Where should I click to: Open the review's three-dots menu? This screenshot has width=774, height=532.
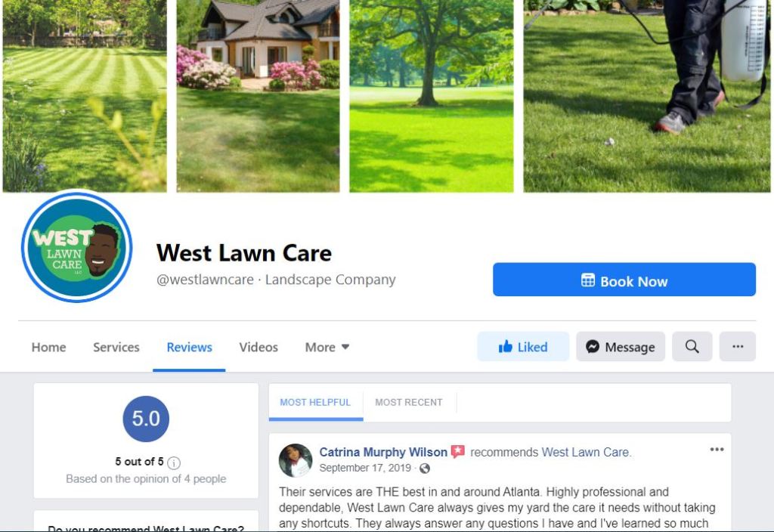pos(717,450)
